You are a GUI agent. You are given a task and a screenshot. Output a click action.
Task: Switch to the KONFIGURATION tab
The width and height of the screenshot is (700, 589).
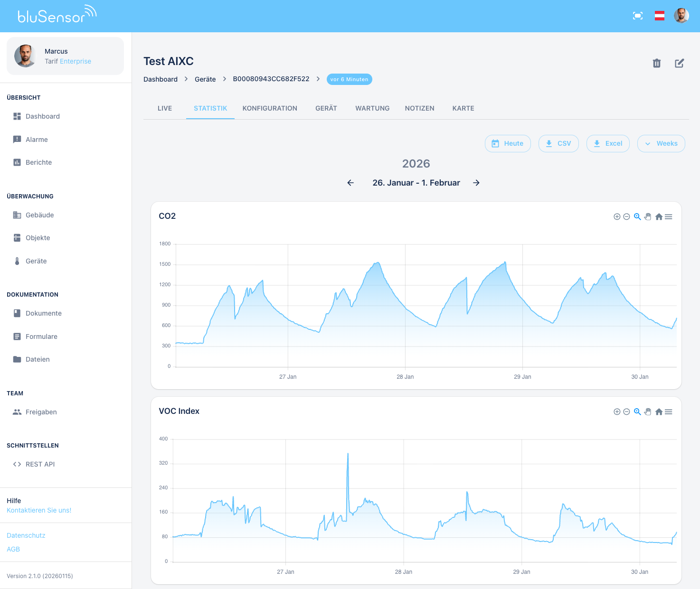270,108
